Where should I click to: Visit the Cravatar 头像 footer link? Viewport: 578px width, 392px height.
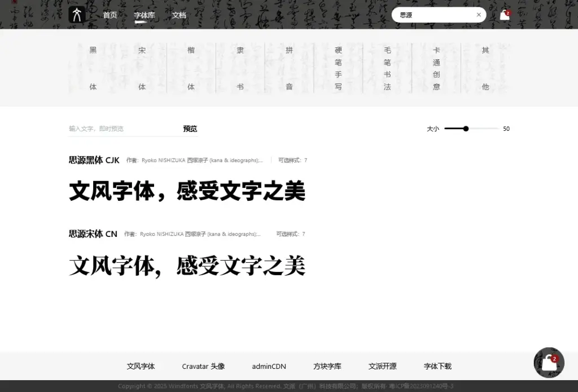click(203, 366)
